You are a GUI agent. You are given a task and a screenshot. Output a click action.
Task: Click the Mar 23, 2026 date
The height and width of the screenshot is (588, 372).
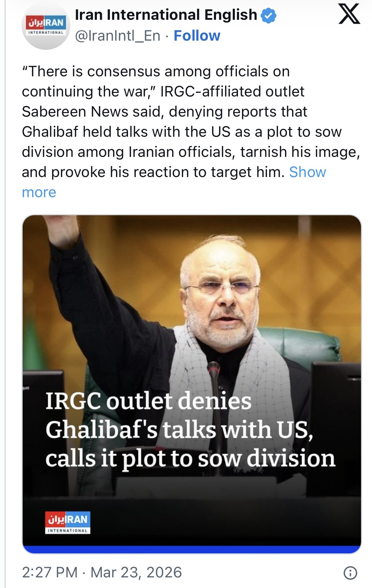coord(136,572)
